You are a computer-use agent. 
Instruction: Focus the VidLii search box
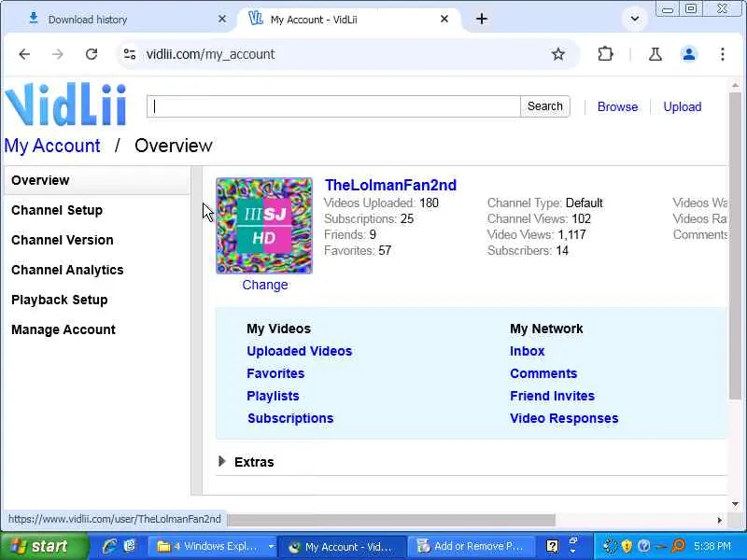click(x=334, y=106)
